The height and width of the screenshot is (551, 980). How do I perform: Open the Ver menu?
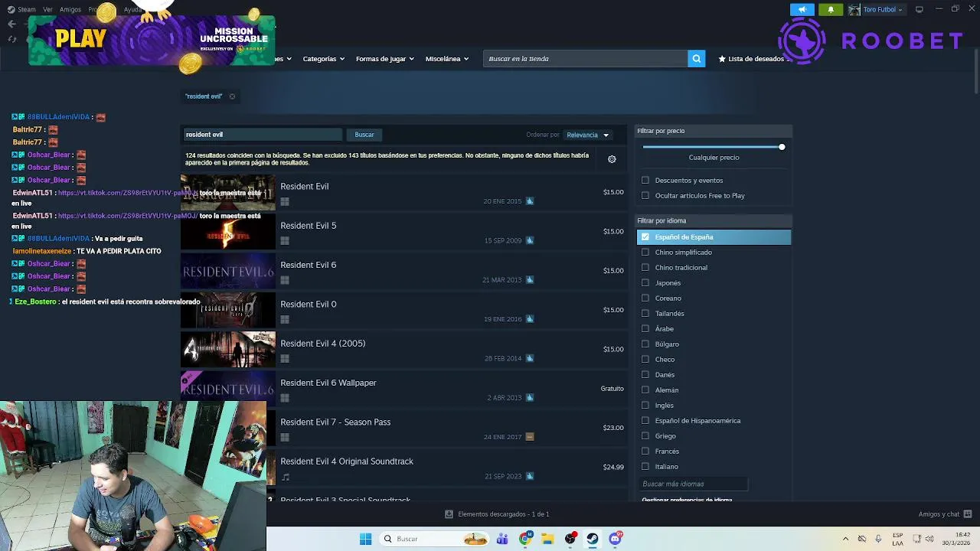[47, 10]
